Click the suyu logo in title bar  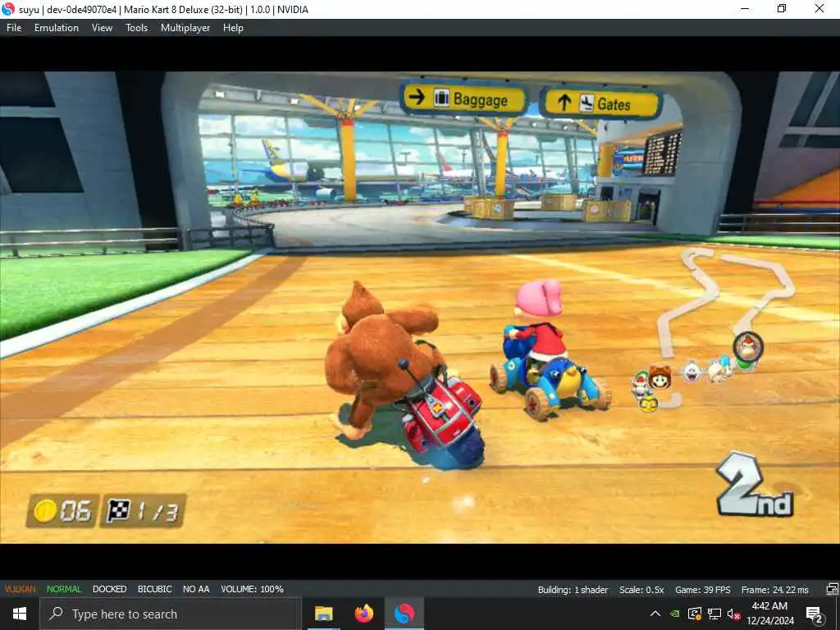(8, 9)
